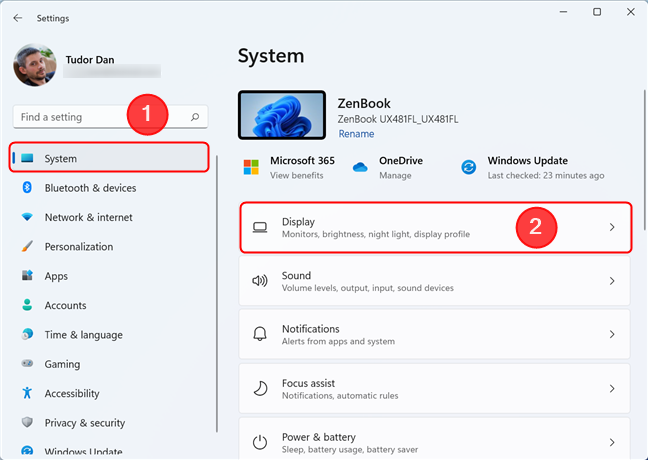Expand Display settings chevron
The width and height of the screenshot is (648, 460).
612,227
